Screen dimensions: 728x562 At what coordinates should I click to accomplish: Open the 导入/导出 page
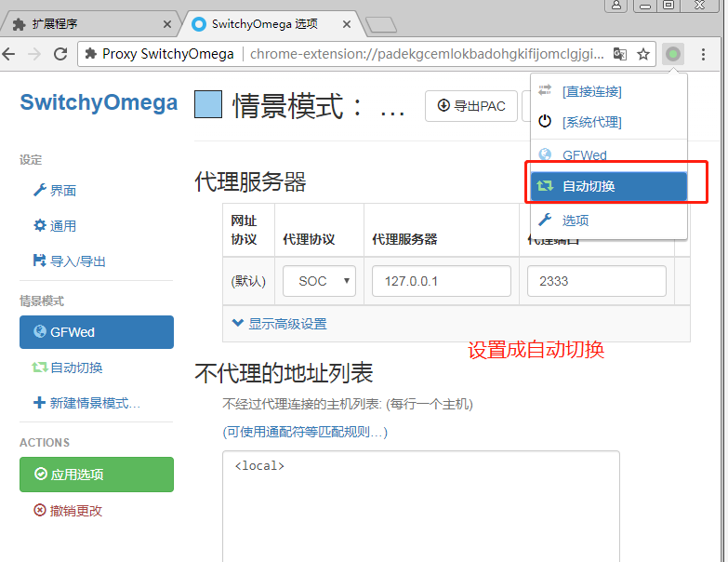tap(69, 261)
